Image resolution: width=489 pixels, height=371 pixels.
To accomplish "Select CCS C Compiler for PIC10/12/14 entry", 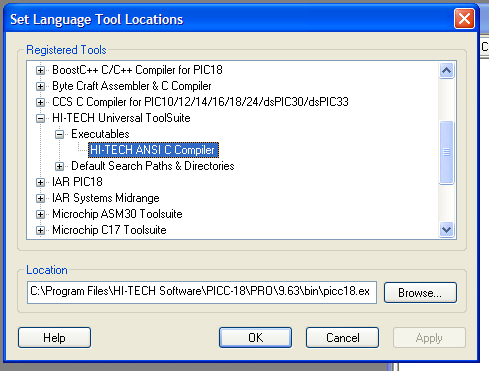I will coord(200,102).
